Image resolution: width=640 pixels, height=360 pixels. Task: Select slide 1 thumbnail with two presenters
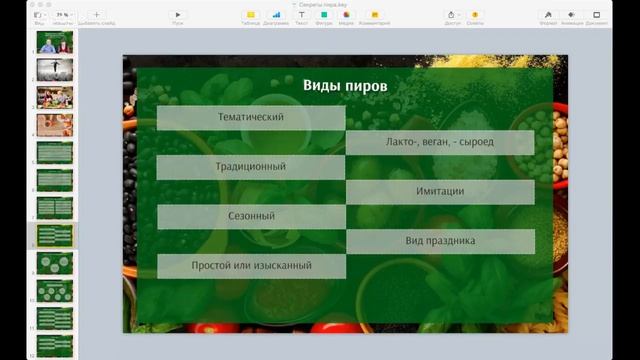(55, 42)
